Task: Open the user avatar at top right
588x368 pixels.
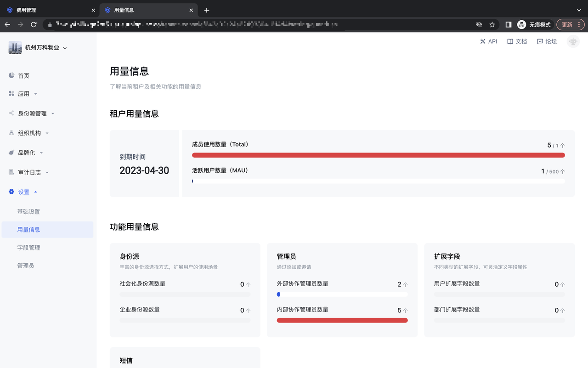Action: point(572,41)
